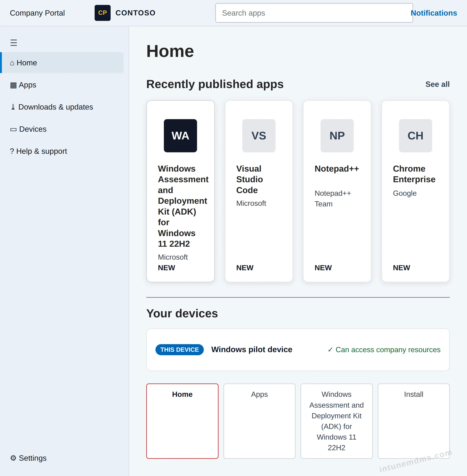467x476 pixels.
Task: Open the Visual Studio Code app title
Action: click(249, 179)
